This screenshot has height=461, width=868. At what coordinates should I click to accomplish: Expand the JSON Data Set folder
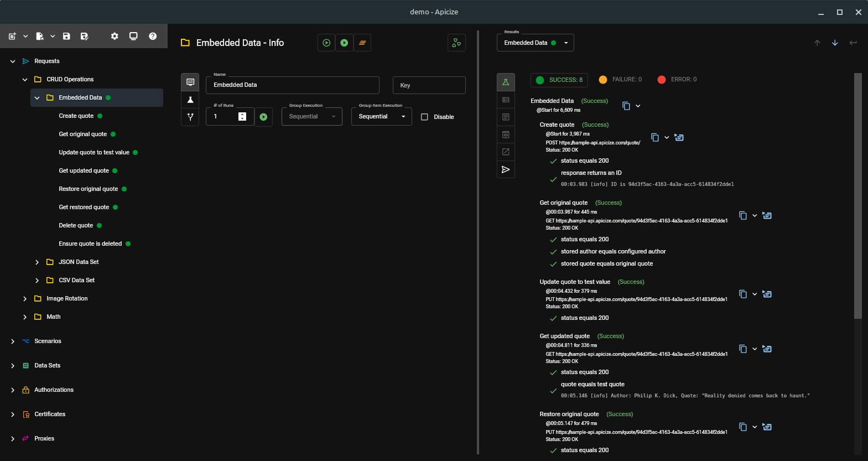click(37, 262)
